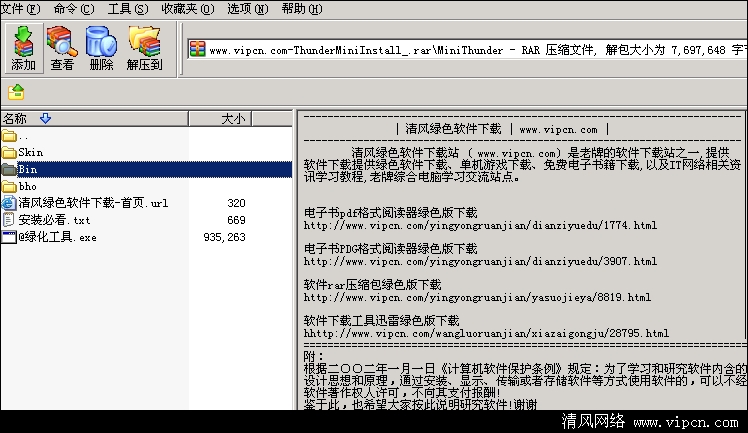Viewport: 748px width, 433px height.
Task: Select the Skin folder
Action: pyautogui.click(x=30, y=152)
